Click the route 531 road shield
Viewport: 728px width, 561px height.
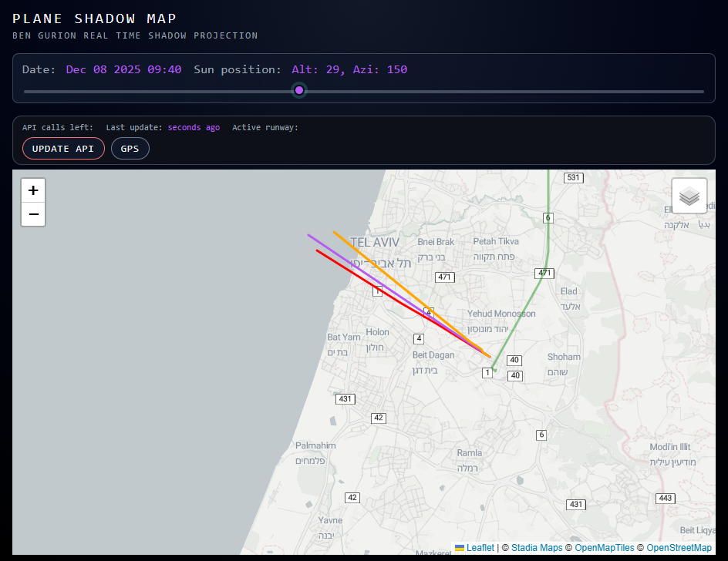point(573,178)
